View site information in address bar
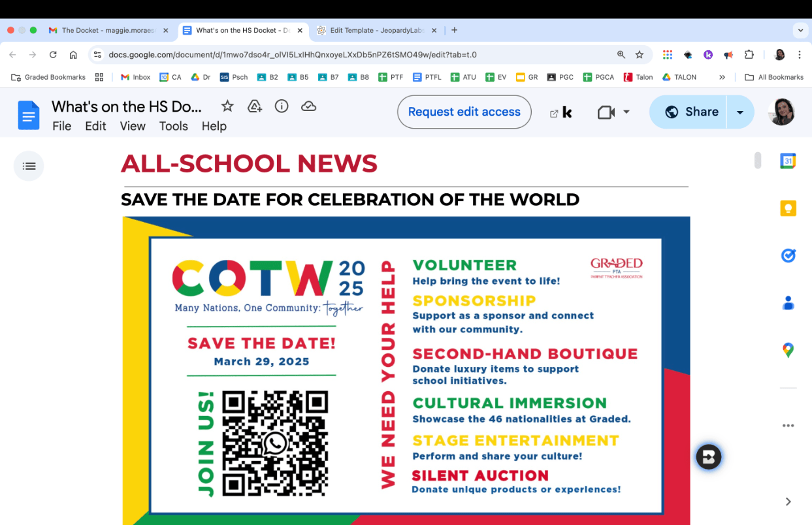812x525 pixels. coord(97,55)
